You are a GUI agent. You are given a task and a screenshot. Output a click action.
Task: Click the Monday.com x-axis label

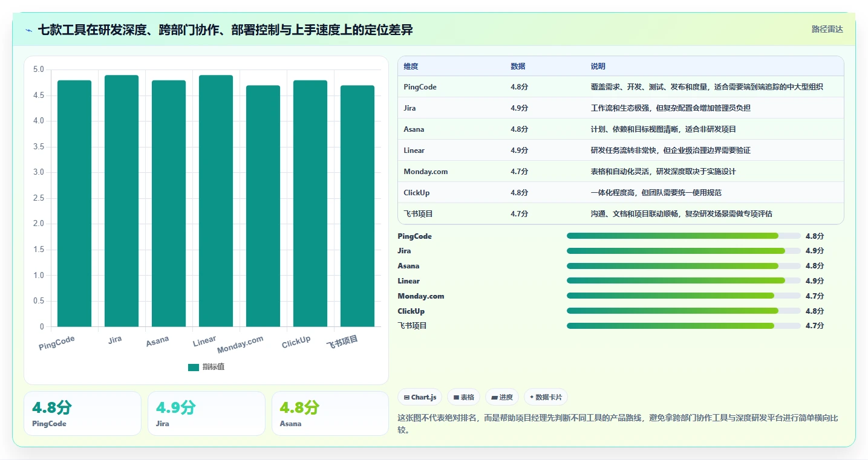click(x=240, y=345)
